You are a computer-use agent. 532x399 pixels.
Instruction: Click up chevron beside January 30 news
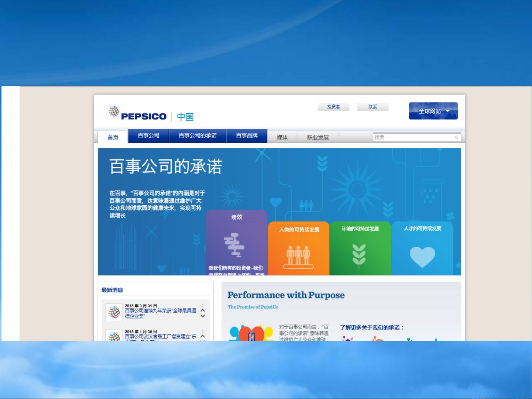pos(202,336)
